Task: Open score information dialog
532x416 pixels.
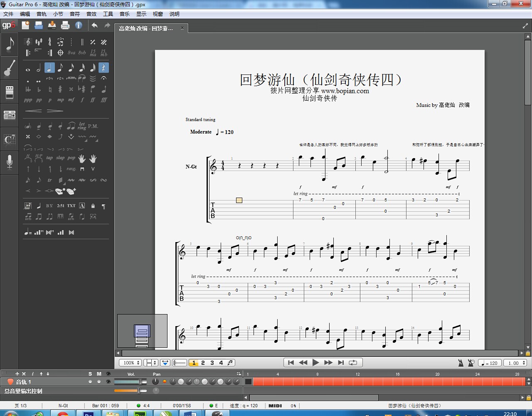Action: pyautogui.click(x=79, y=25)
